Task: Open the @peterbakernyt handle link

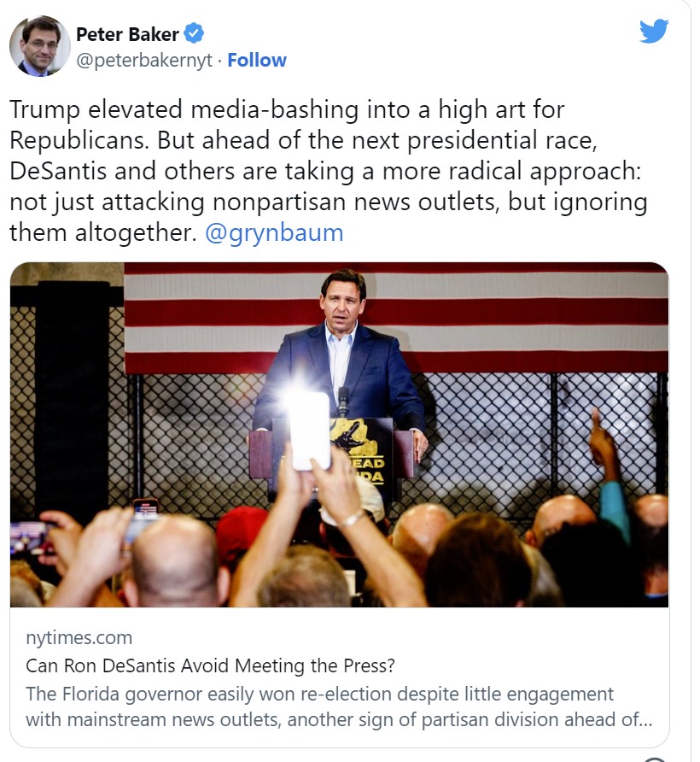Action: point(144,61)
